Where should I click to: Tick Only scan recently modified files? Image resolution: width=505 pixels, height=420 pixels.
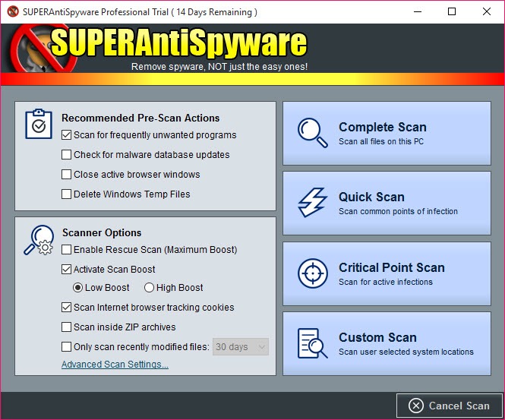click(67, 347)
